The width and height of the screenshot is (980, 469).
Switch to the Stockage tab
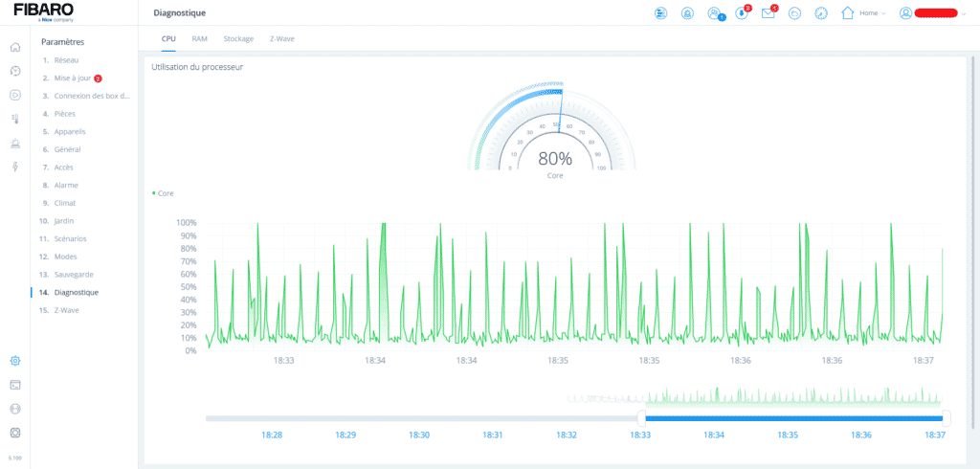point(238,39)
